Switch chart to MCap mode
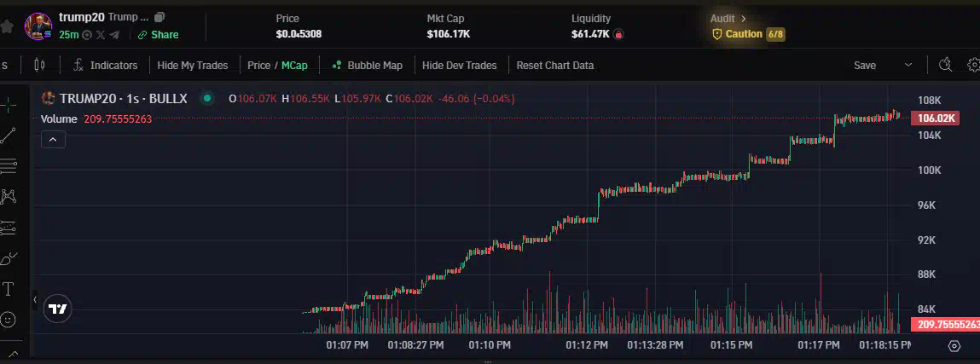Viewport: 980px width, 364px height. (x=294, y=65)
